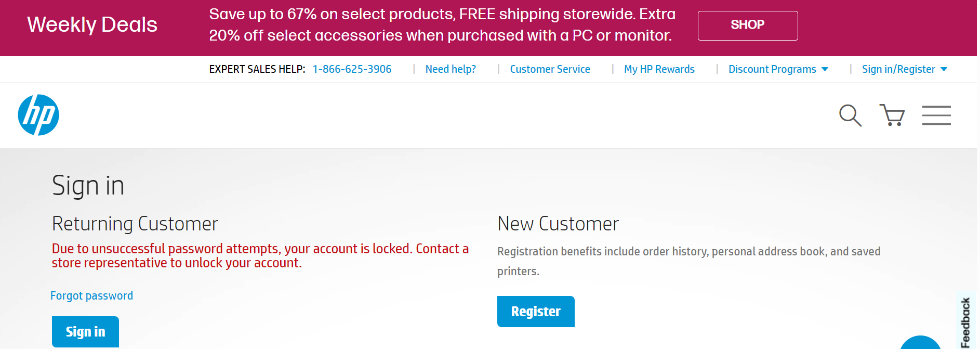Image resolution: width=980 pixels, height=349 pixels.
Task: Click the Need help? link
Action: [x=450, y=69]
